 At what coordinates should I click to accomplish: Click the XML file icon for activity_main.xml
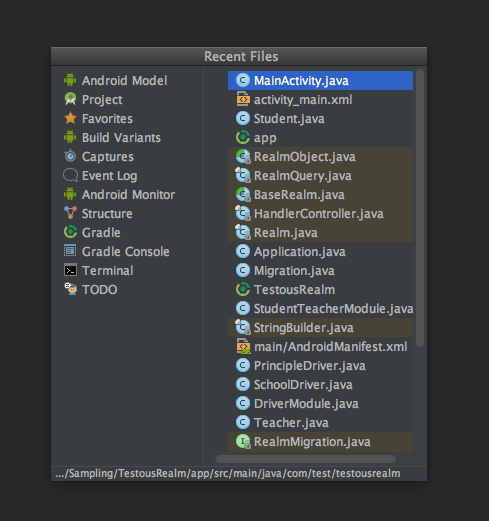pos(243,99)
